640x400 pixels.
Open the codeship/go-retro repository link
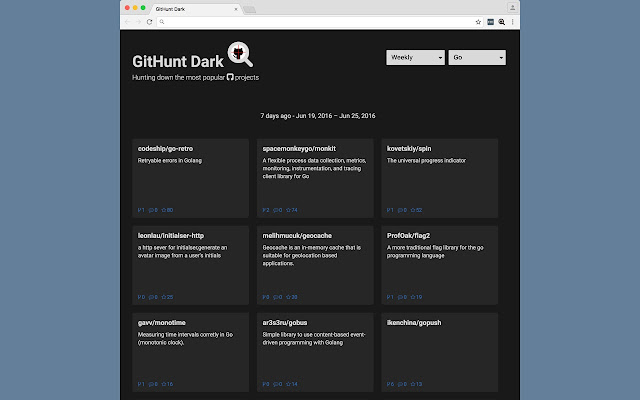[165, 149]
